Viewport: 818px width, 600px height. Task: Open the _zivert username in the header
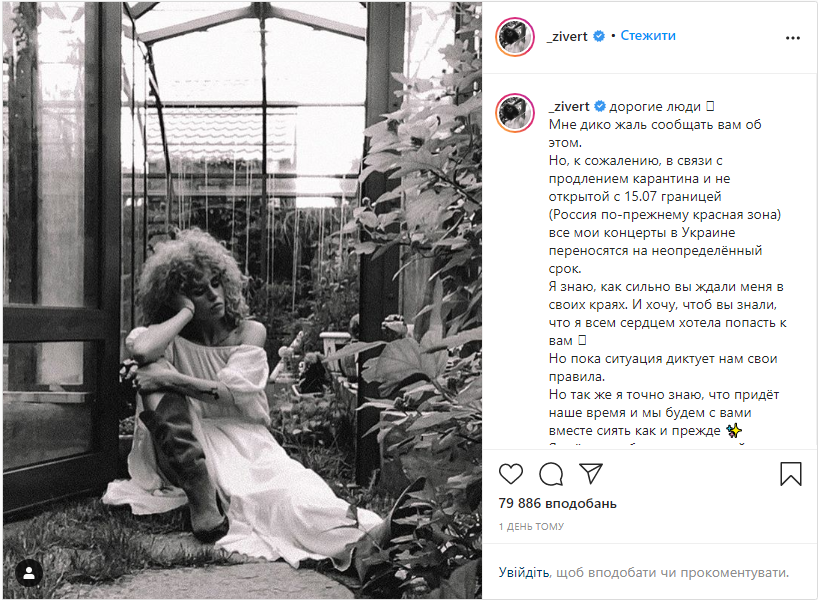click(x=567, y=36)
